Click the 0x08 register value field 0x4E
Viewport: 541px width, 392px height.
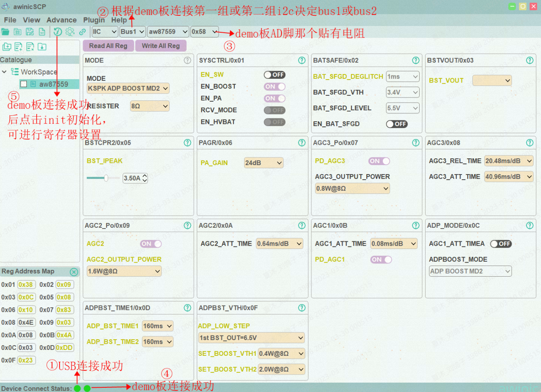(x=26, y=323)
